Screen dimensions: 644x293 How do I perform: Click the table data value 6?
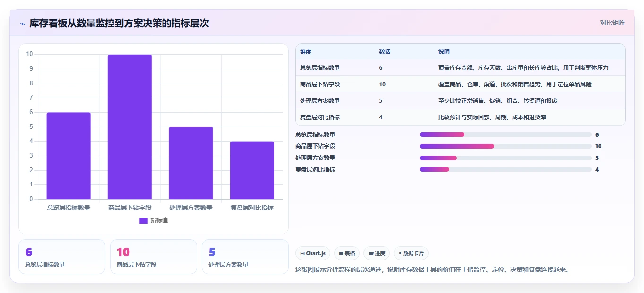coord(381,68)
